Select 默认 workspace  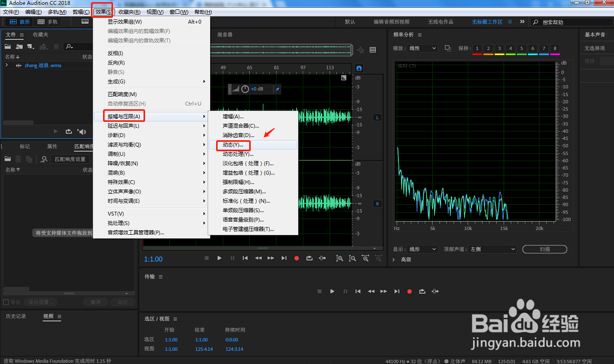(x=350, y=22)
